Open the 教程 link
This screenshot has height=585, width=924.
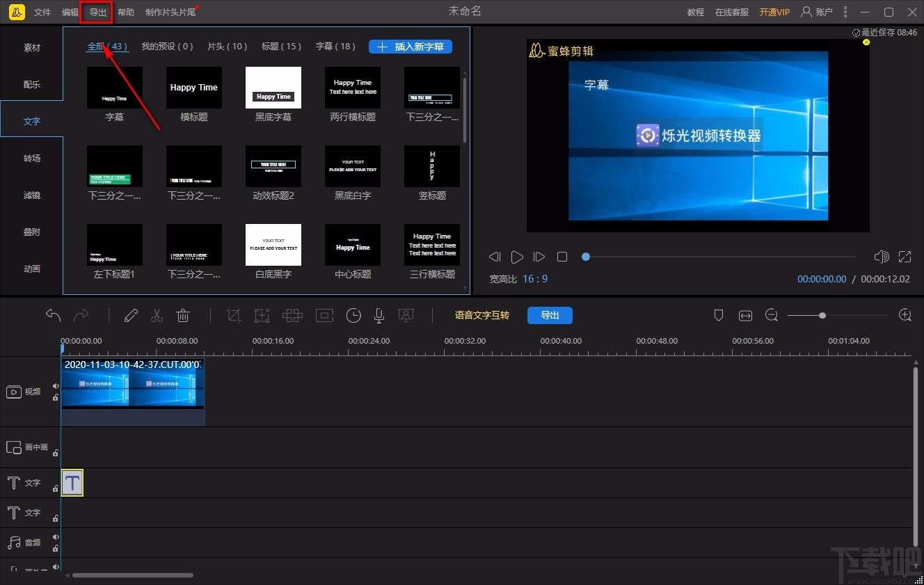click(x=696, y=13)
